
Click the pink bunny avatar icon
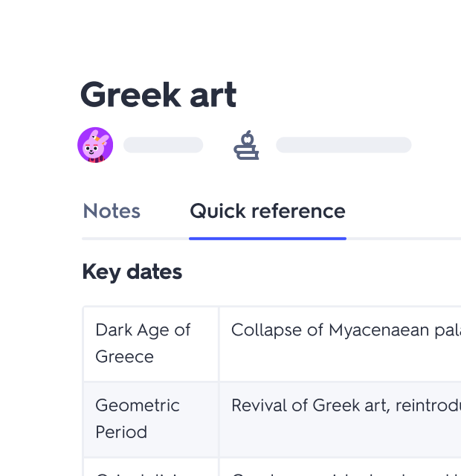pyautogui.click(x=95, y=145)
